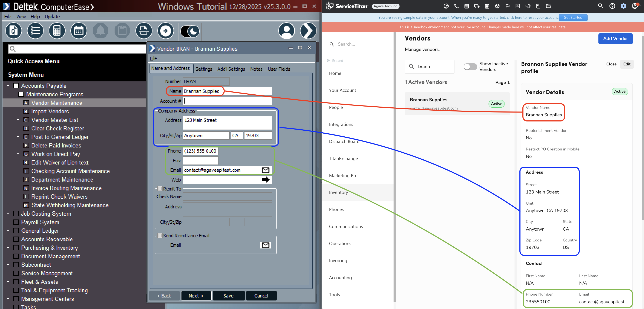Select the dispatch truck icon in ServiceTitan header
Viewport: 644px width, 309px height.
[x=477, y=6]
